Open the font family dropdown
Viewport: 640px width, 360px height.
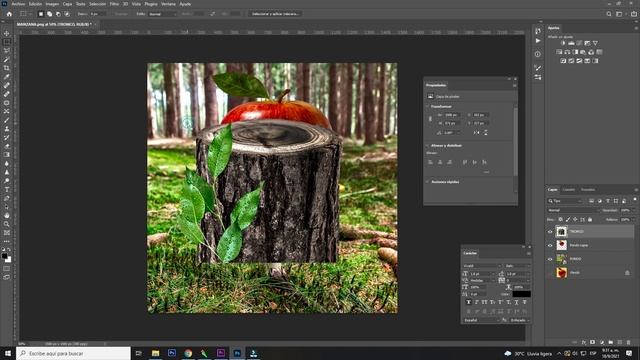(482, 266)
